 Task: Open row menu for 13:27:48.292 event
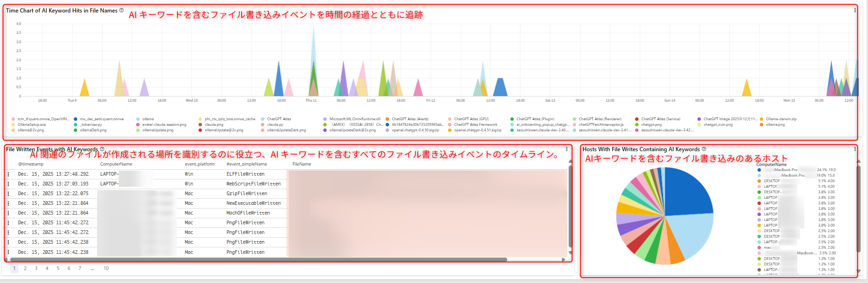point(8,174)
